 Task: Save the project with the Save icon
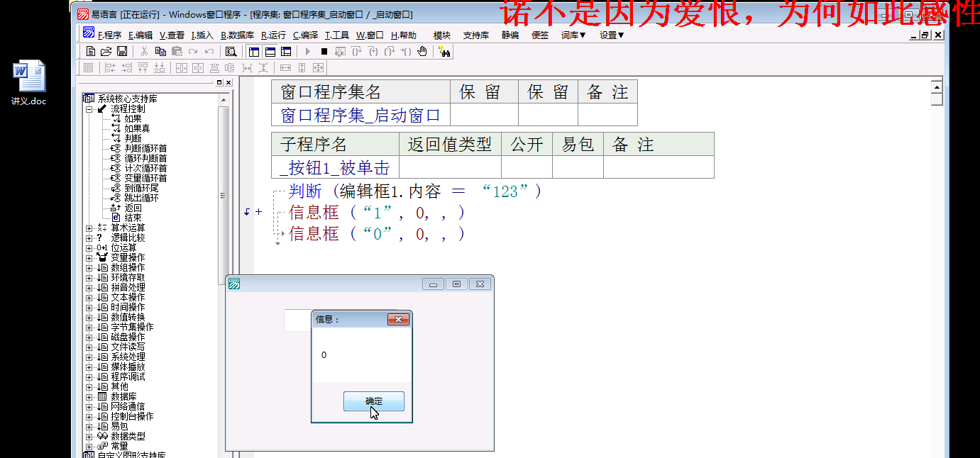(122, 51)
